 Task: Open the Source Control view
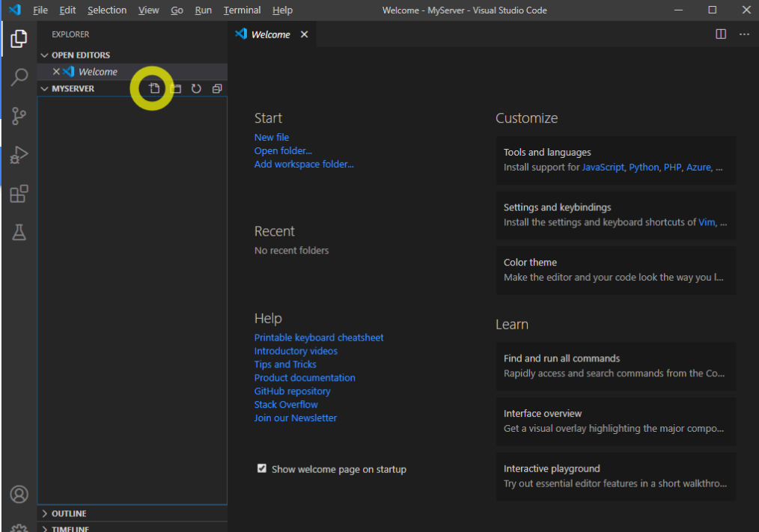pyautogui.click(x=19, y=116)
